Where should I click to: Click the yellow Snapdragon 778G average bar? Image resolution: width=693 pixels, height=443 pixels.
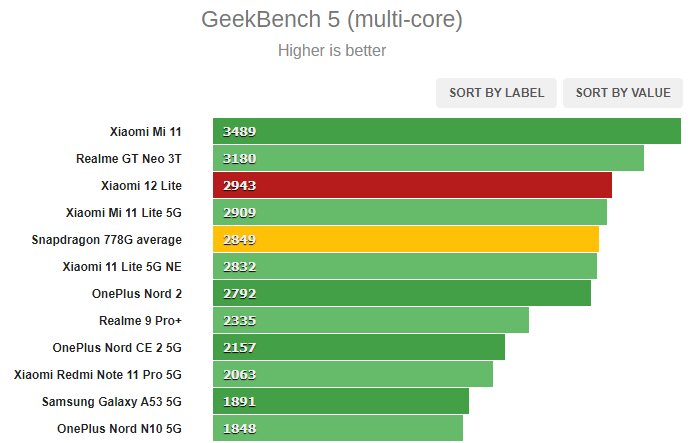pos(406,239)
